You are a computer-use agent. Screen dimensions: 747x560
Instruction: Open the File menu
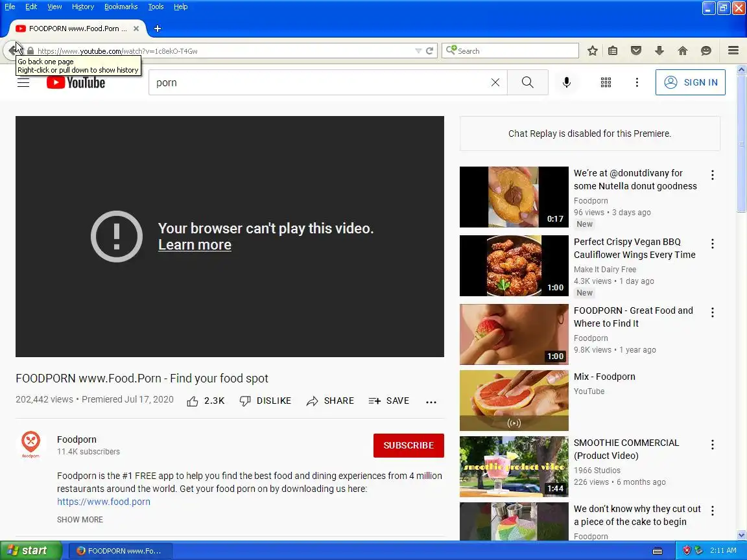point(10,6)
